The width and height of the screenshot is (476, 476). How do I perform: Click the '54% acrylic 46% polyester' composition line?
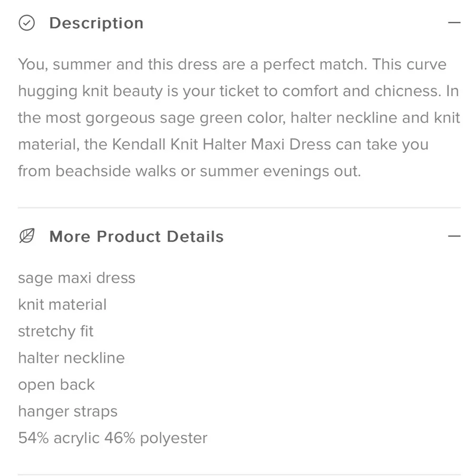113,438
